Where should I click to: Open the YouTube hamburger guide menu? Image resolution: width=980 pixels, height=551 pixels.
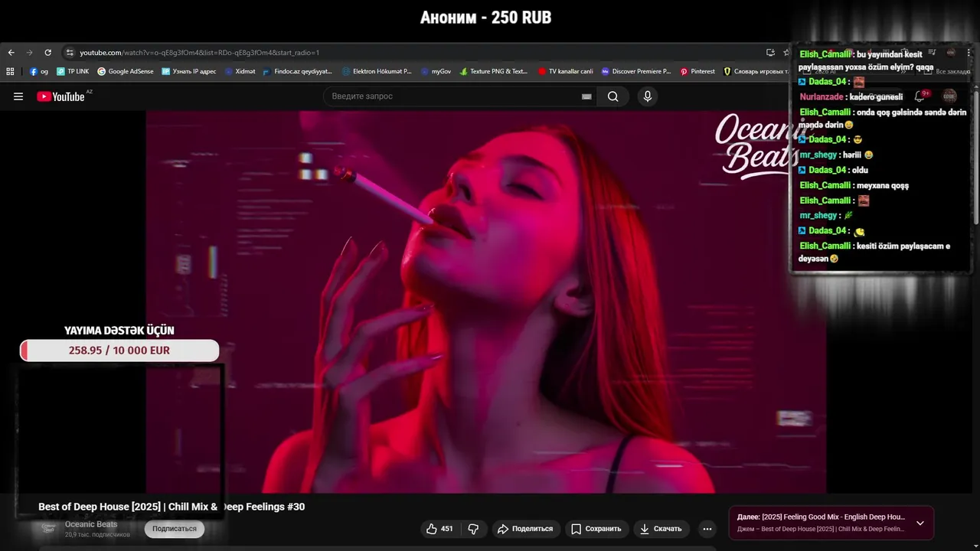pos(18,96)
